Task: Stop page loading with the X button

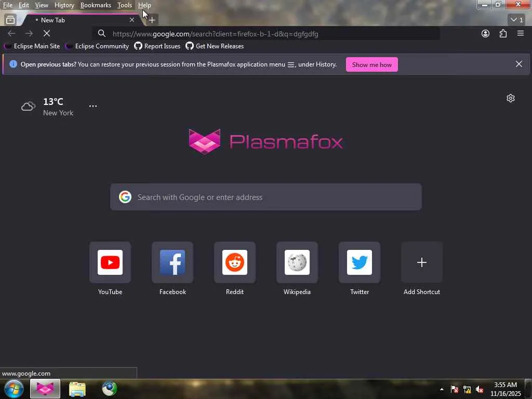Action: (47, 33)
